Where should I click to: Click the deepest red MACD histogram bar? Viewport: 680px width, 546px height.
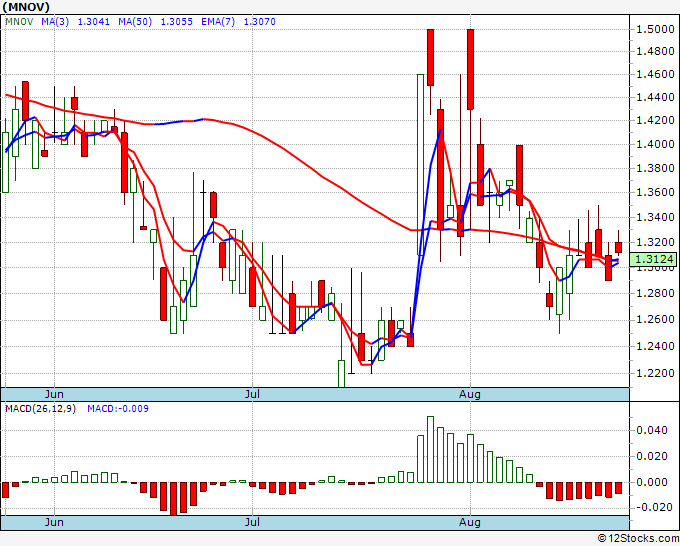click(173, 499)
